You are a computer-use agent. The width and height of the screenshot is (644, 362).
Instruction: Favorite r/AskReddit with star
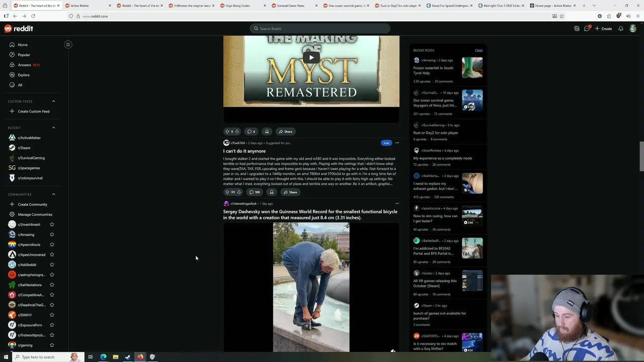52,264
